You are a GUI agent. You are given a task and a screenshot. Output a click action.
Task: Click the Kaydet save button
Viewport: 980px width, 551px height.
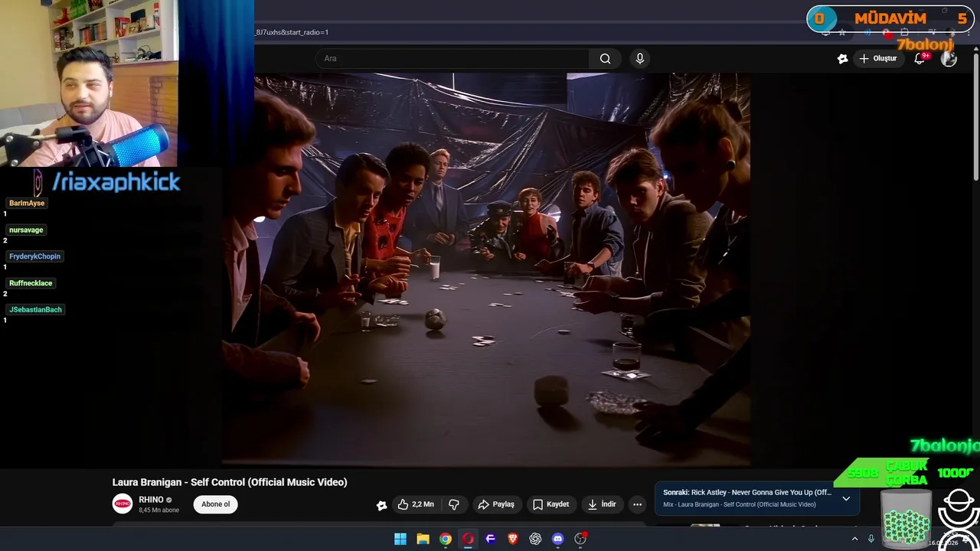coord(550,504)
